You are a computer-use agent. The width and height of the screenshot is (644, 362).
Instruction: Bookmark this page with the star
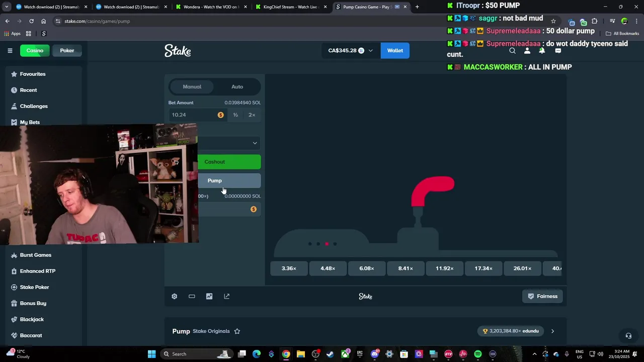click(x=553, y=21)
